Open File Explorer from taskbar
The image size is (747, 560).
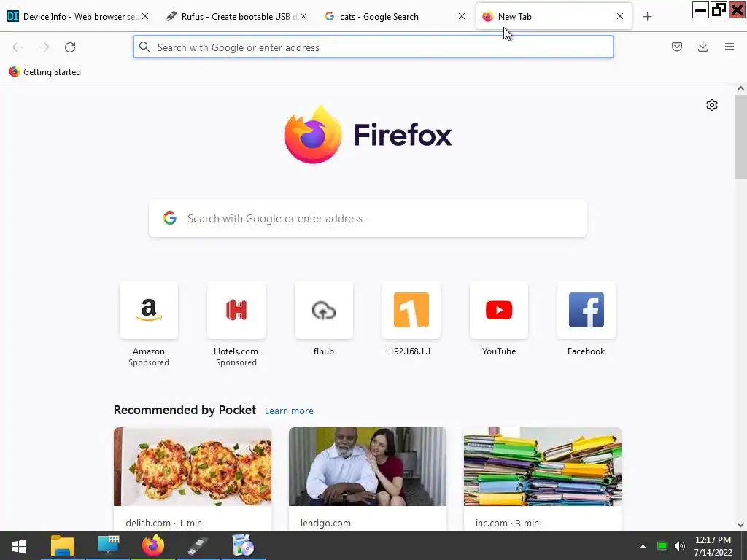(x=63, y=545)
